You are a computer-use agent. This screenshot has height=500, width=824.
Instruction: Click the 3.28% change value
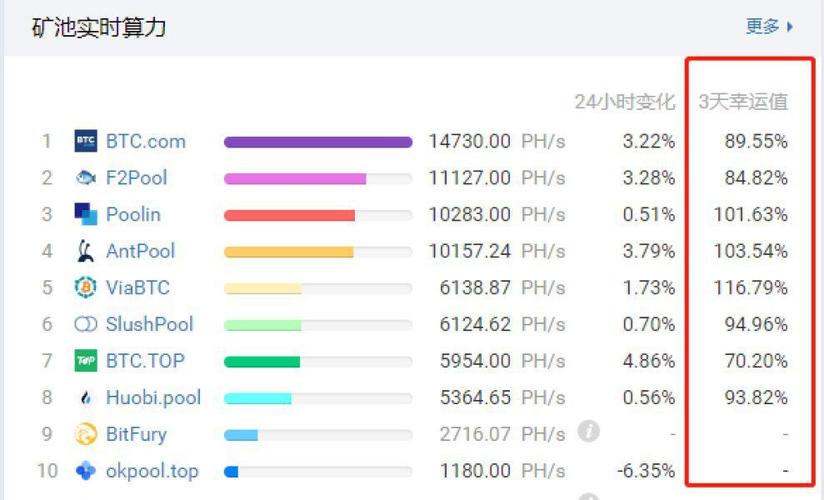[x=649, y=178]
